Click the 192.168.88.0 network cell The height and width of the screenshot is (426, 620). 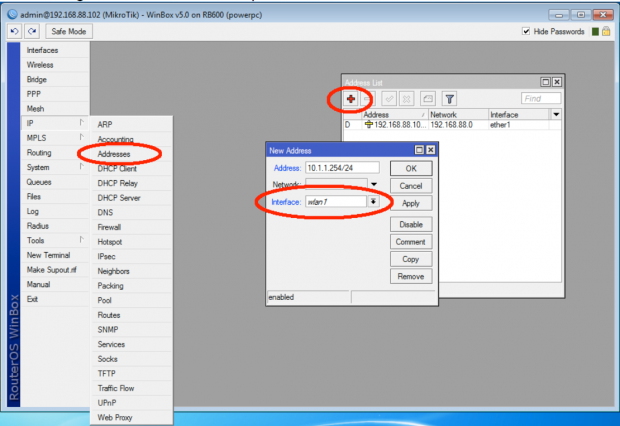[x=458, y=125]
